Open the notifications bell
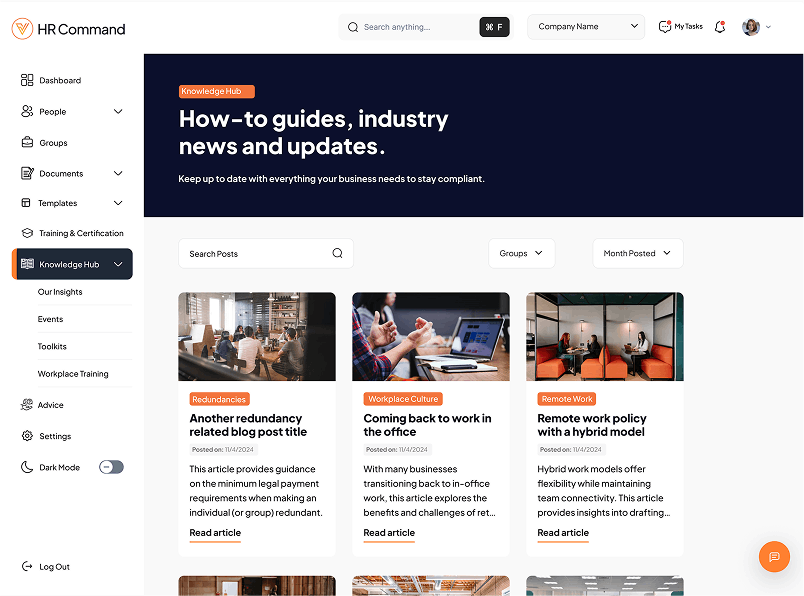This screenshot has height=596, width=804. (720, 27)
